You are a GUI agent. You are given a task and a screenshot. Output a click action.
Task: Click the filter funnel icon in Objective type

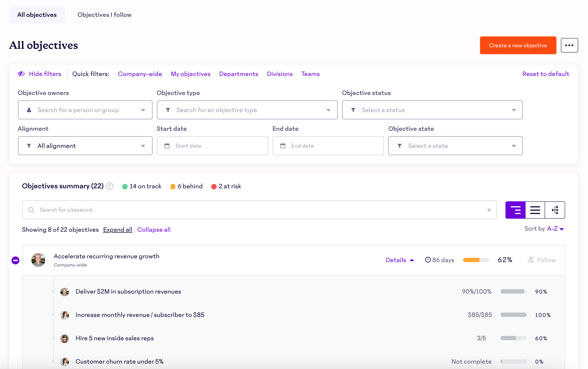coord(168,110)
